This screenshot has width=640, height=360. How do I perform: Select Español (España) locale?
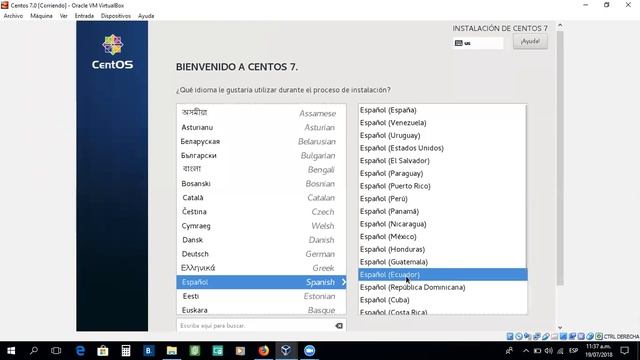point(442,110)
